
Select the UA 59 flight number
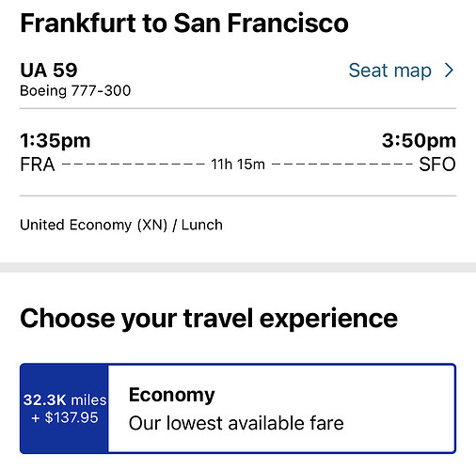tap(49, 70)
